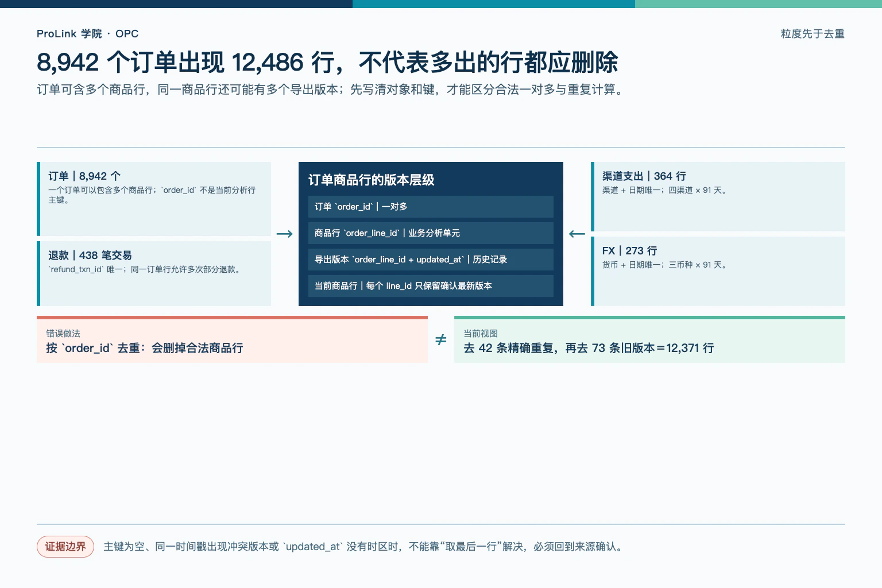Click the row 导出版本 `order_line_id + updated_at` | 历史记录
The height and width of the screenshot is (588, 882).
click(431, 260)
